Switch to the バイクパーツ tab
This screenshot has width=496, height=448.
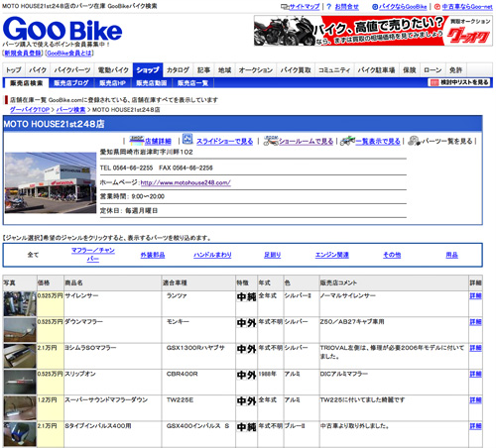72,70
